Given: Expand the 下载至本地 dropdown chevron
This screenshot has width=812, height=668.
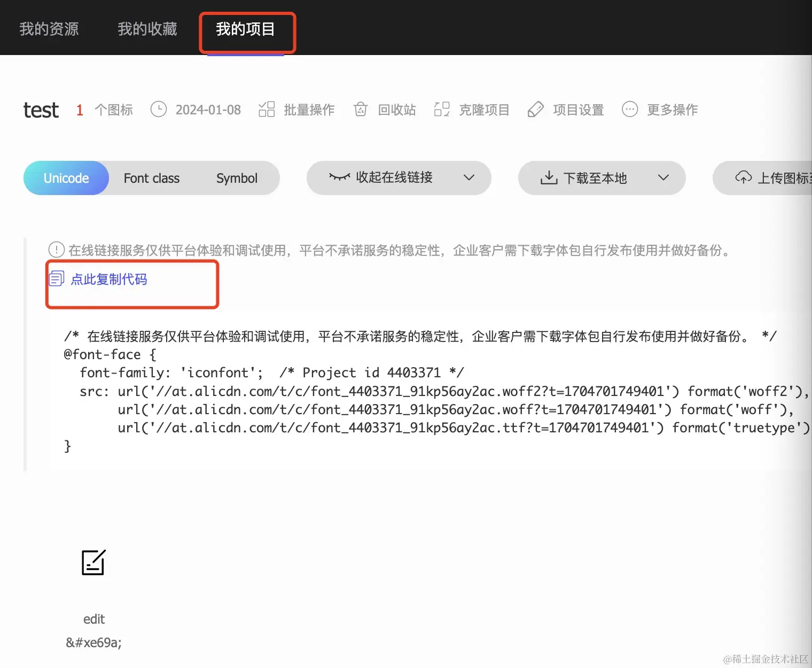Looking at the screenshot, I should [x=663, y=177].
